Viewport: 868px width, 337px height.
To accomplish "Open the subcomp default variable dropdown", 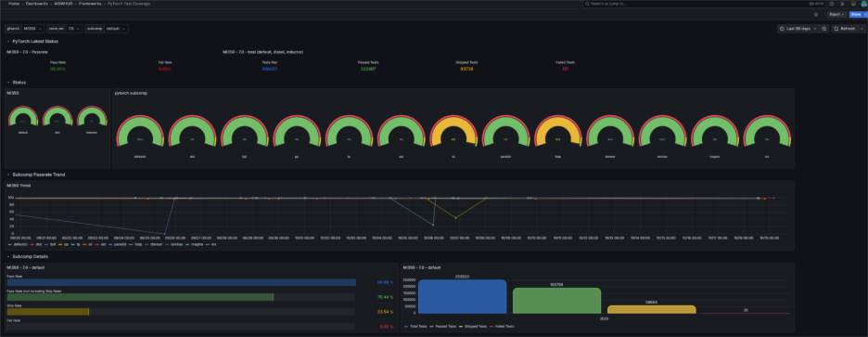I will 116,28.
